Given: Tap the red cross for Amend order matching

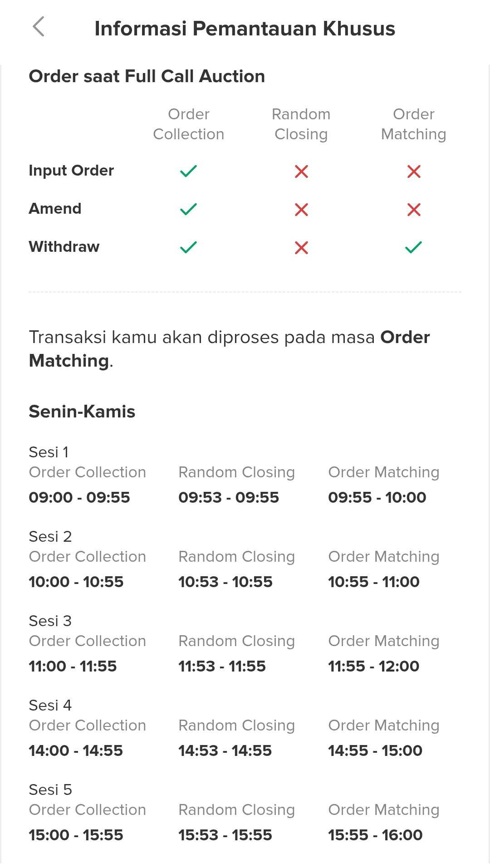Looking at the screenshot, I should pos(414,210).
